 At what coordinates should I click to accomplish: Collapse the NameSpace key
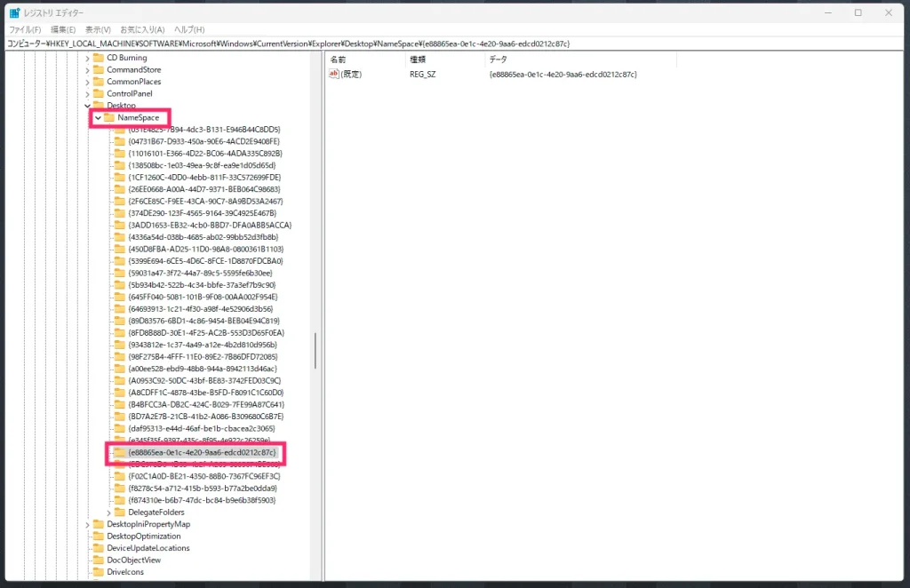coord(98,117)
